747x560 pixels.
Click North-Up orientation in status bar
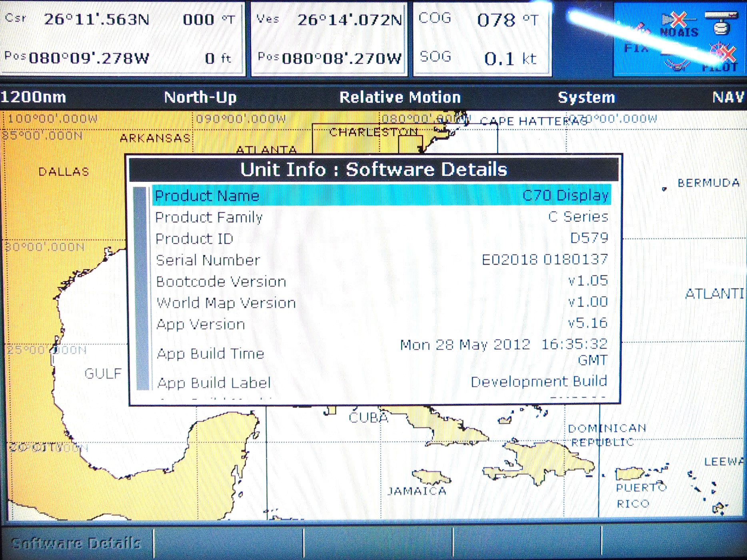point(200,97)
